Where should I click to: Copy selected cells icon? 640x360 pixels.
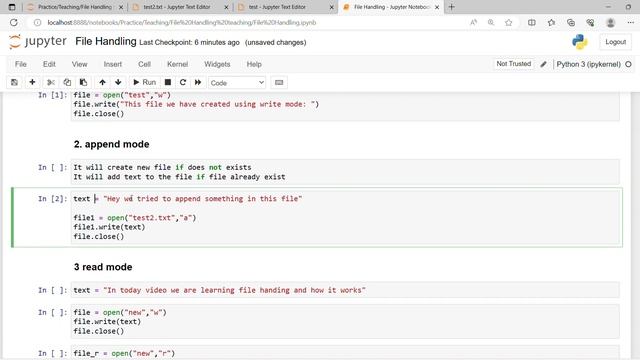pos(67,82)
